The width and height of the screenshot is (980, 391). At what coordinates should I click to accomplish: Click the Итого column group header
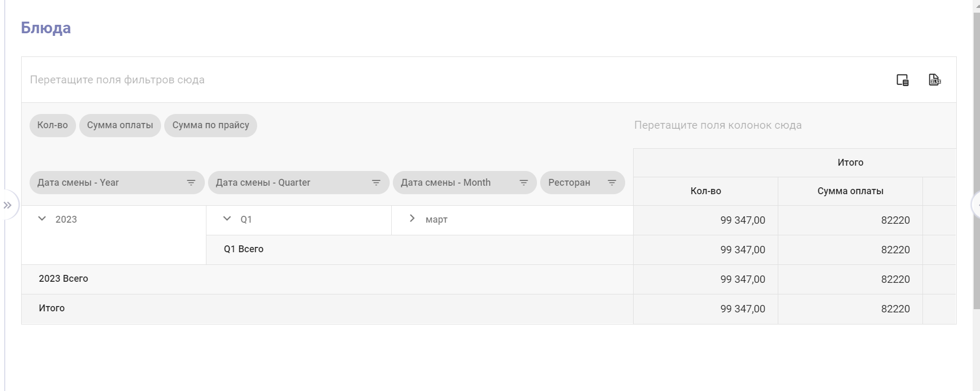850,163
